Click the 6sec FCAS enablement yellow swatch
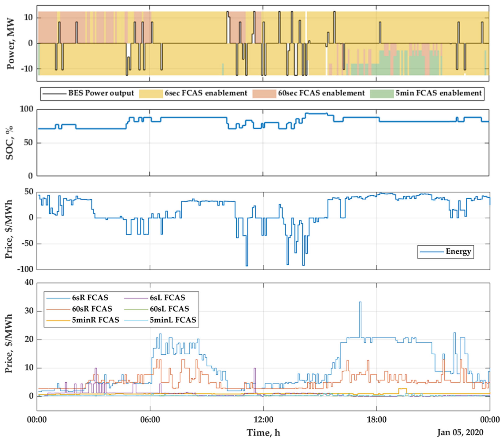This screenshot has width=504, height=440. (x=151, y=94)
